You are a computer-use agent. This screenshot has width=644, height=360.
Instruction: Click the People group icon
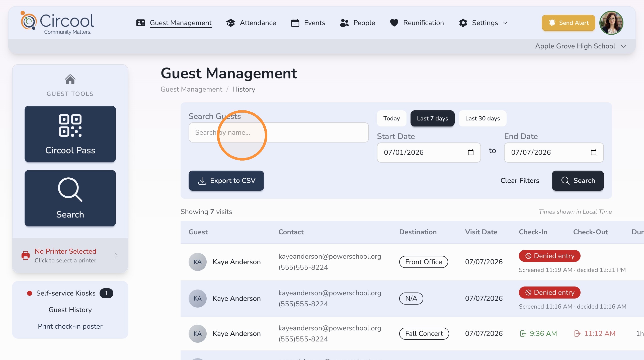click(344, 23)
